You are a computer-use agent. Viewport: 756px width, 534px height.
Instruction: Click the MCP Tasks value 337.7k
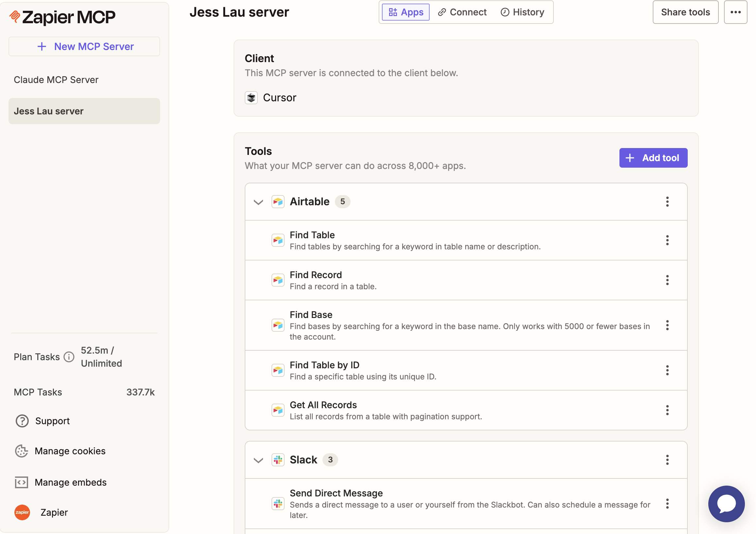(140, 392)
